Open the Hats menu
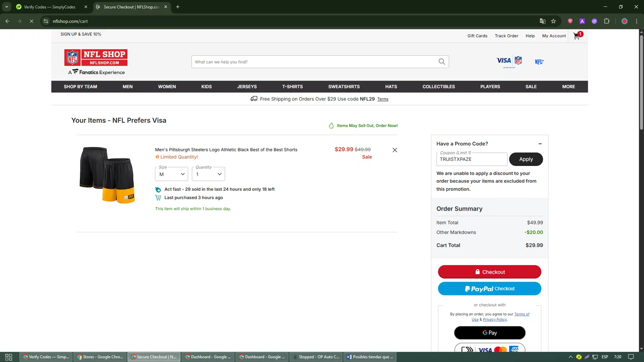This screenshot has width=644, height=362. coord(391,87)
